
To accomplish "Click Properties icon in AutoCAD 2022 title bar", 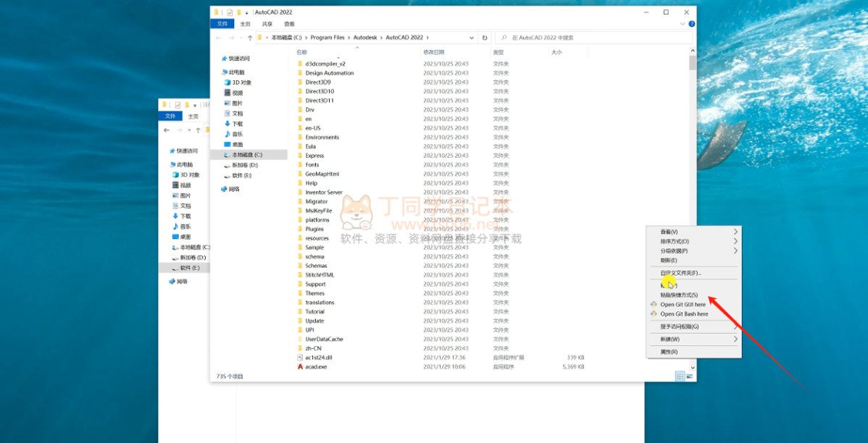I will coord(229,12).
